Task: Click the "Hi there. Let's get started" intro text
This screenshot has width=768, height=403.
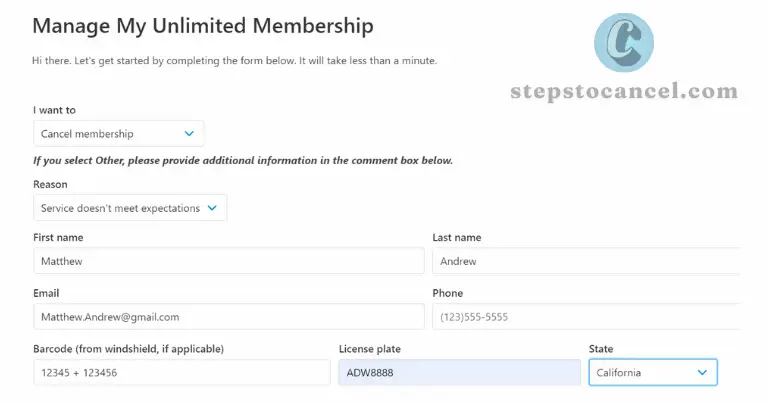Action: (234, 61)
